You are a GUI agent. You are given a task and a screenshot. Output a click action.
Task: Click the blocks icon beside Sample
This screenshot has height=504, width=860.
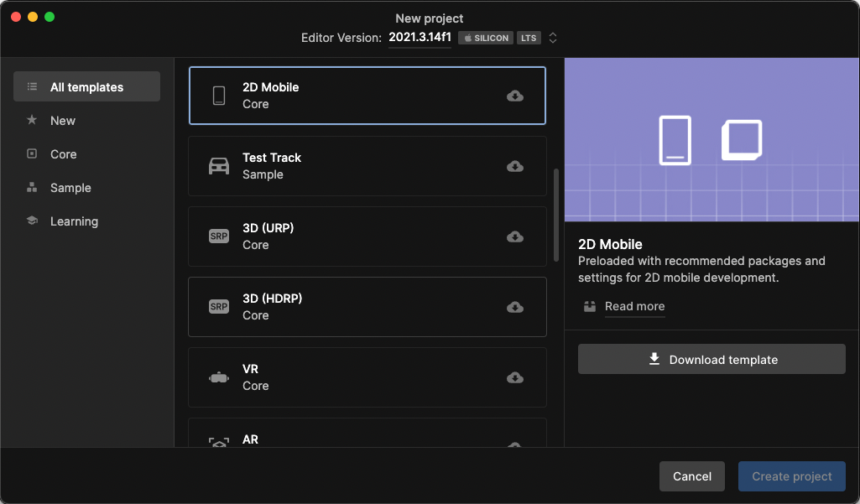pos(32,187)
